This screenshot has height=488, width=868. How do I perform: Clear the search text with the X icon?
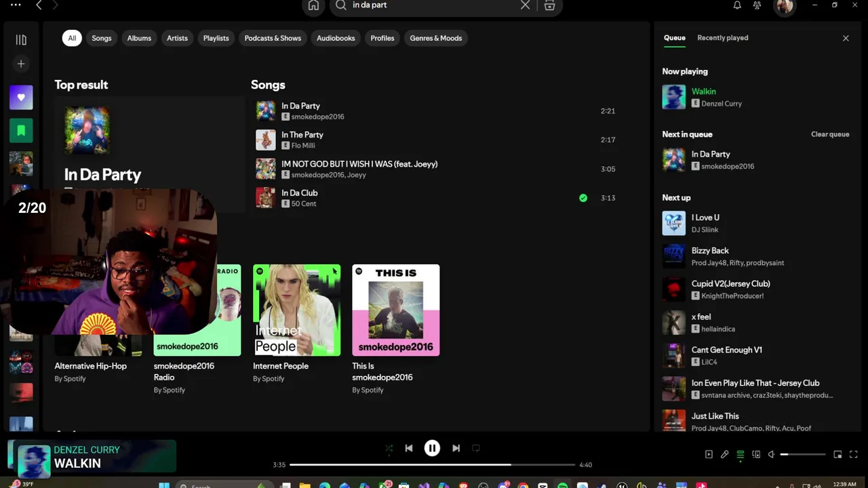click(x=525, y=5)
